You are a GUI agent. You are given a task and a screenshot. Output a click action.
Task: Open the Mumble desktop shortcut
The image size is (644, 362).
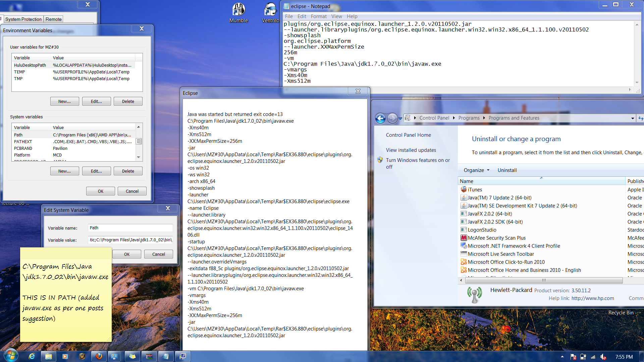[238, 13]
